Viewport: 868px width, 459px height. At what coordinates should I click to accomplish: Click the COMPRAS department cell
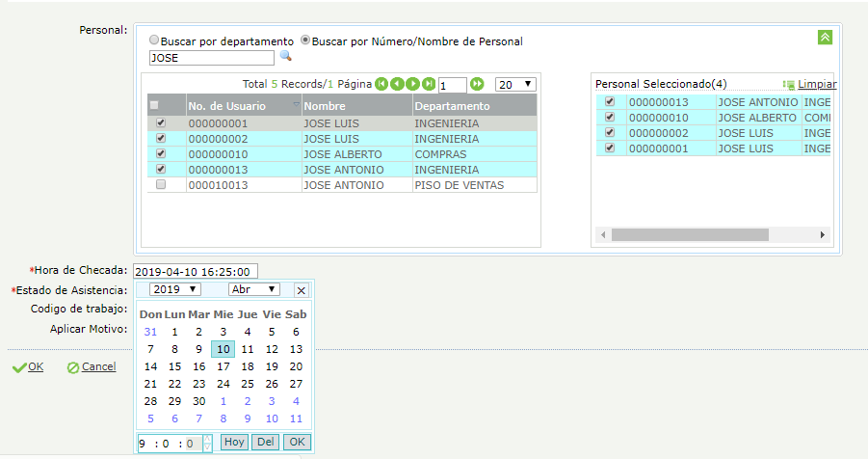[474, 154]
